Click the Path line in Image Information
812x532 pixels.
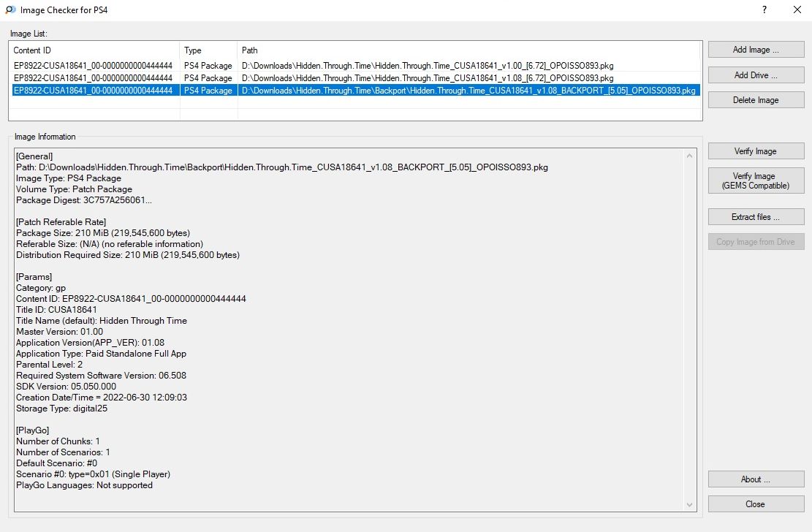pyautogui.click(x=281, y=167)
